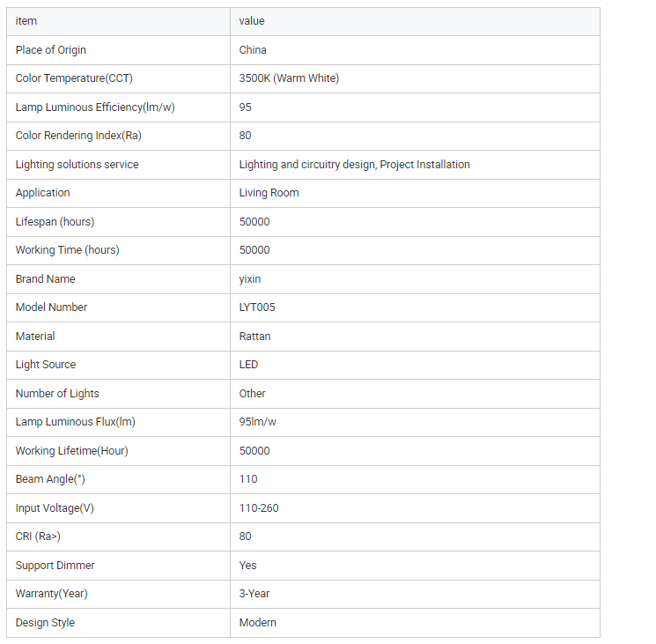Click the 'yixin' brand name value
656x644 pixels.
[x=250, y=279]
